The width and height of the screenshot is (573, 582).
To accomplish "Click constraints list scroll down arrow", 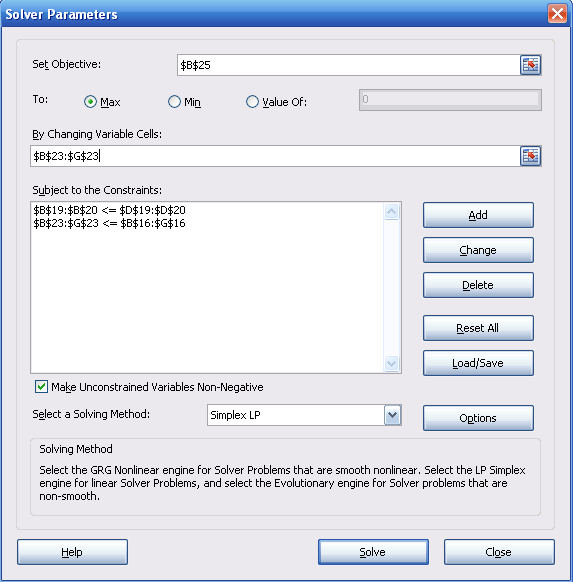I will point(392,363).
